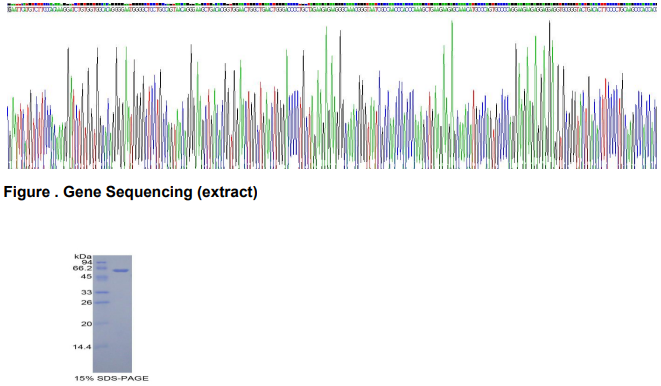Click the SDS-PAGE gel image thumbnail
Screen dimensions: 661x386
coord(113,314)
